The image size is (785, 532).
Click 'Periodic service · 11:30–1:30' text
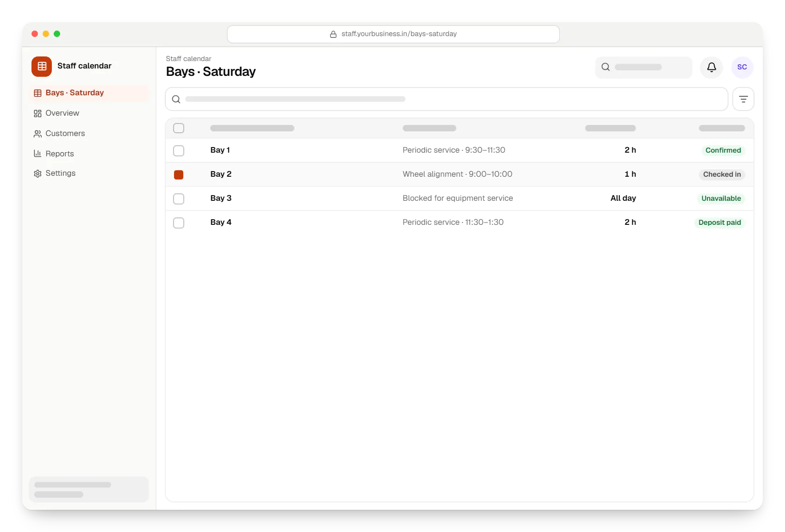coord(453,223)
